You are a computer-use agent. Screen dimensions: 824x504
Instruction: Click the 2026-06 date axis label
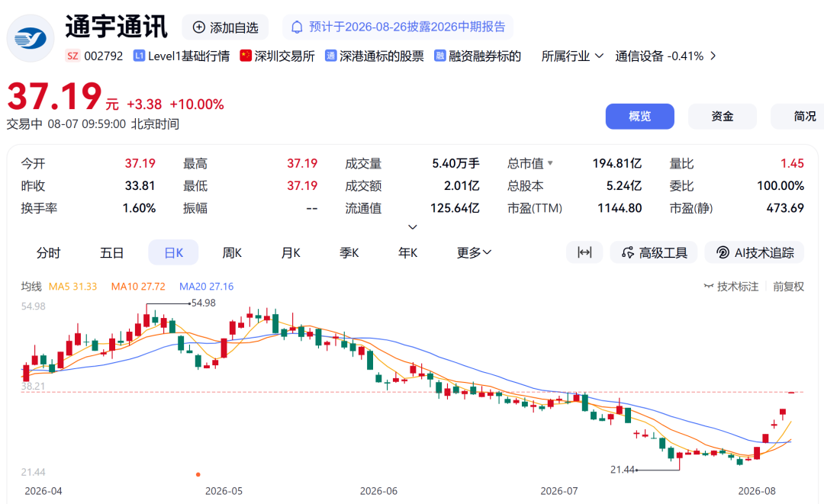tap(378, 491)
